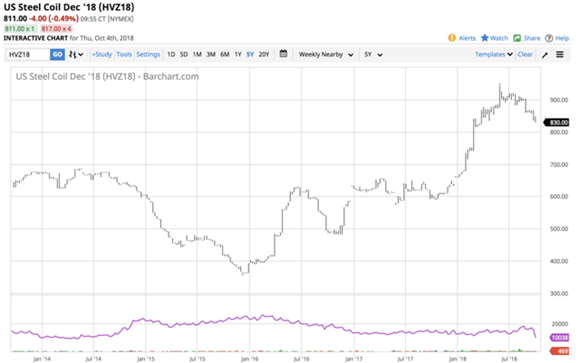Viewport: 580px width, 363px height.
Task: Open the Tools menu
Action: (x=124, y=54)
